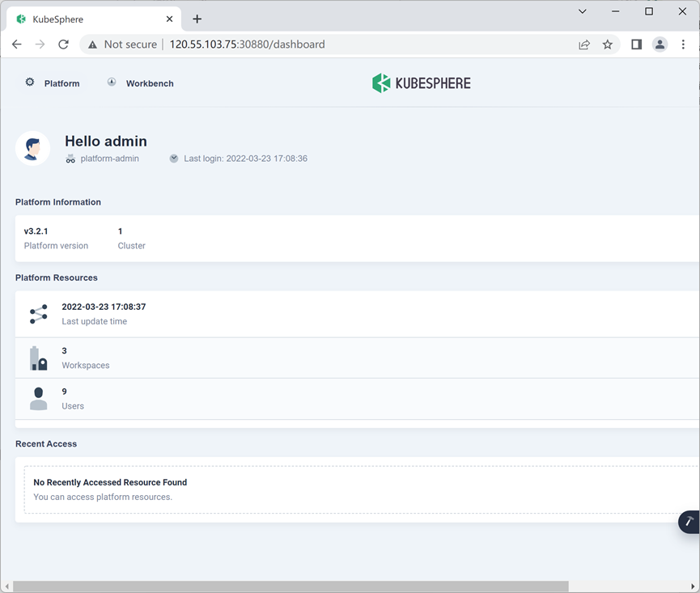Click the Platform Resources share-graph icon

38,315
